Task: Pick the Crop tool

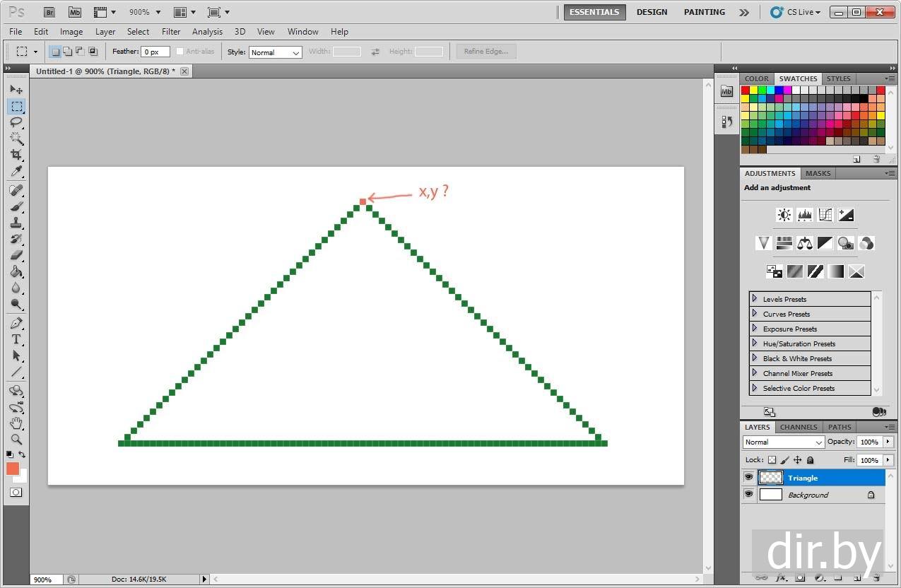Action: pos(16,155)
